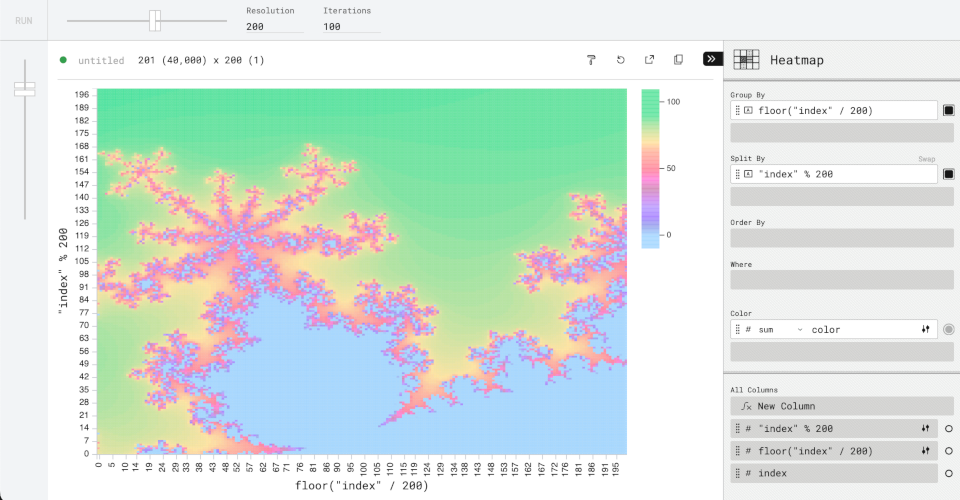Toggle floor("index" / 200) column active circle
This screenshot has height=500, width=960.
(x=948, y=451)
